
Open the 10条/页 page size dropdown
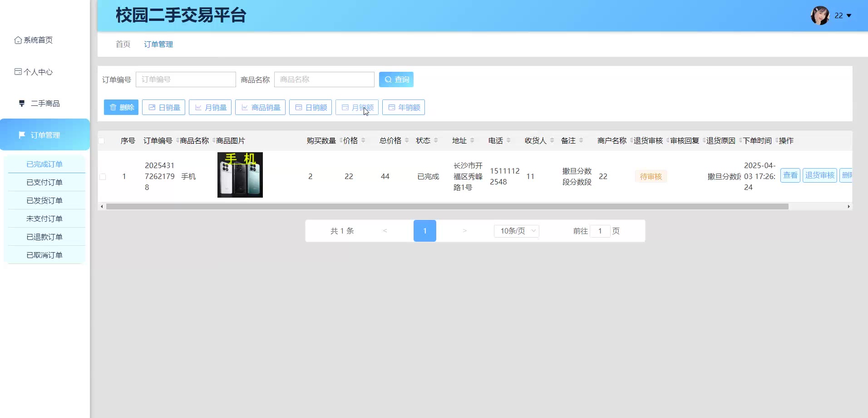point(516,231)
